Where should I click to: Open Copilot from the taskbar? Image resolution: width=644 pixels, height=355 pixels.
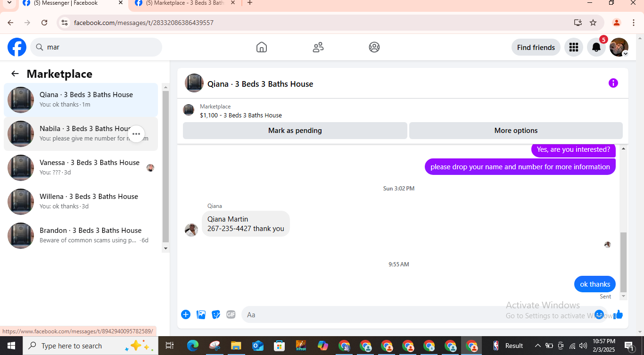tap(323, 346)
